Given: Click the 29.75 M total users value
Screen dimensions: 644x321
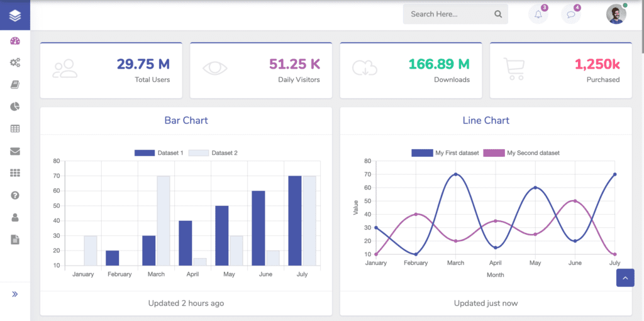Looking at the screenshot, I should (143, 64).
